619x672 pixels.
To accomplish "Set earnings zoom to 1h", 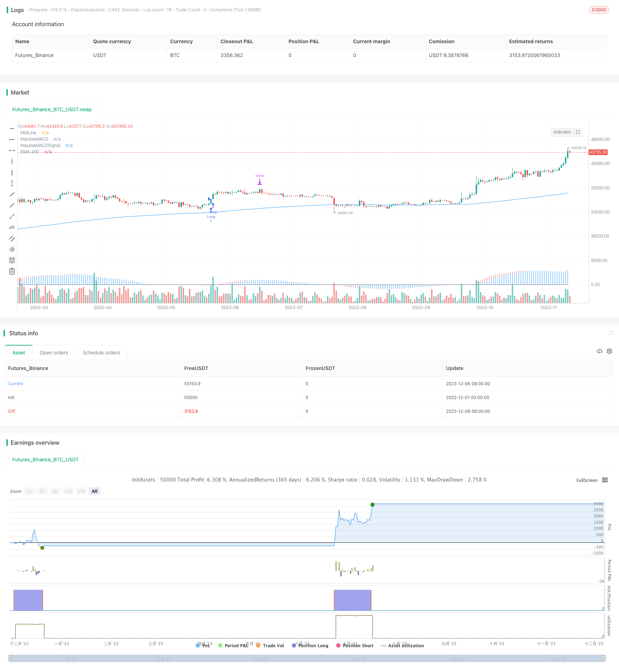I will (29, 491).
